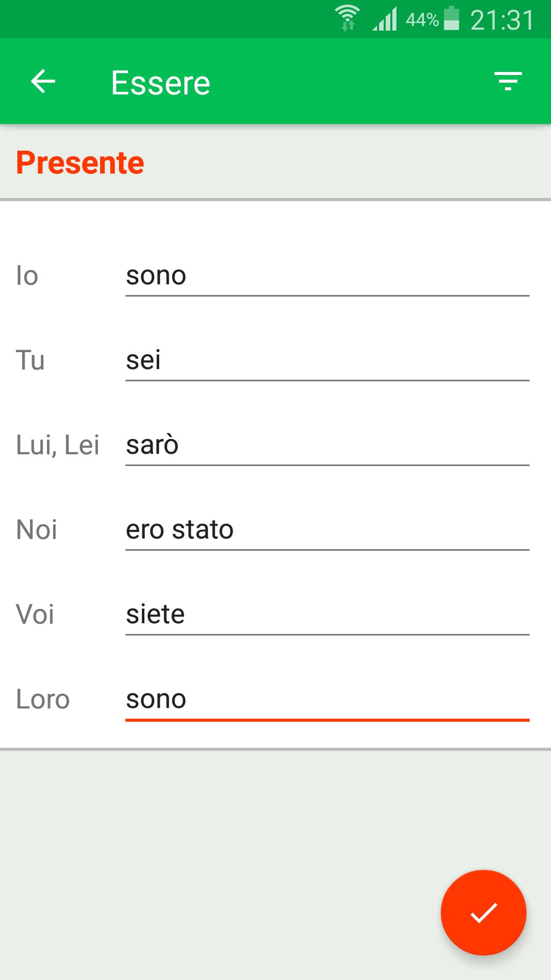Viewport: 551px width, 980px height.
Task: Go back using the arrow icon
Action: pyautogui.click(x=43, y=82)
